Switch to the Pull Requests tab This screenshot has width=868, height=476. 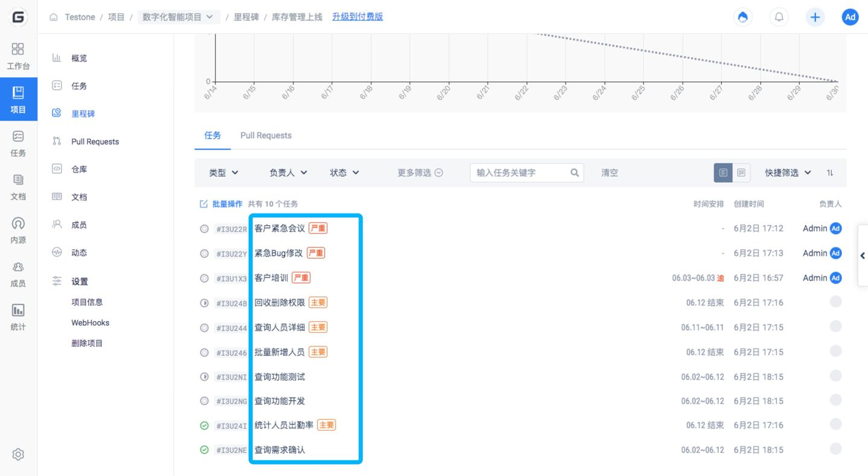[266, 135]
